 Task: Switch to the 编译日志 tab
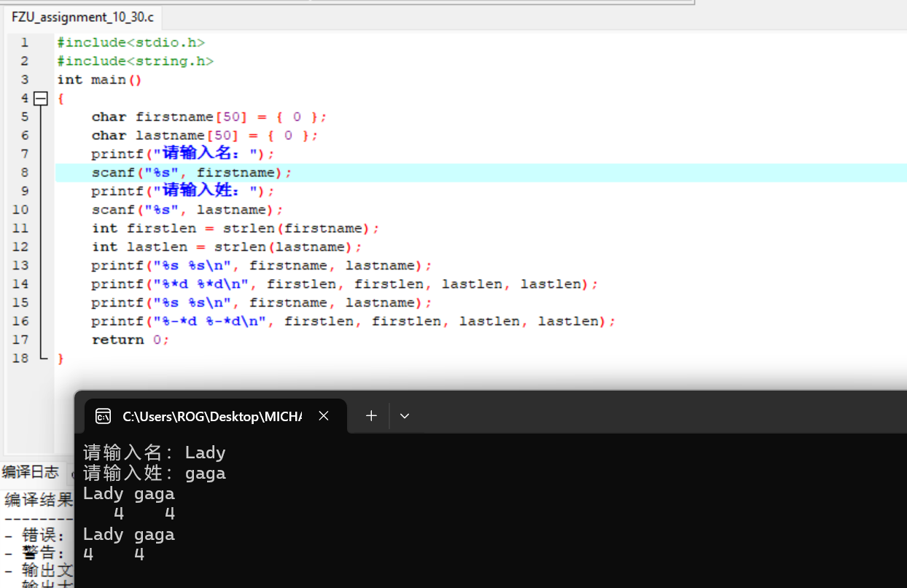[30, 471]
